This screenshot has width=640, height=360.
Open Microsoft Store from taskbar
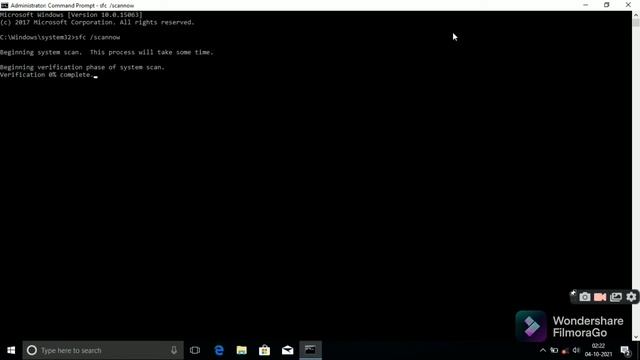point(264,350)
